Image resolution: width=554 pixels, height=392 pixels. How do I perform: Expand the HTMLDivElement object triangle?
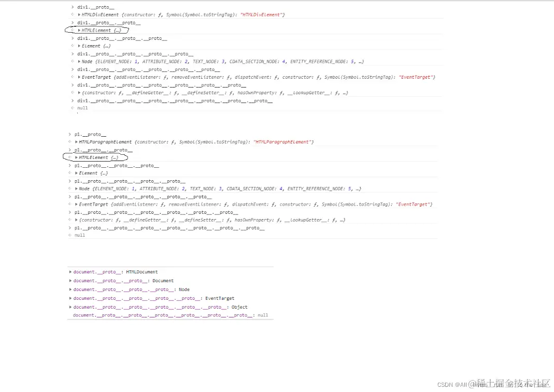tap(79, 14)
